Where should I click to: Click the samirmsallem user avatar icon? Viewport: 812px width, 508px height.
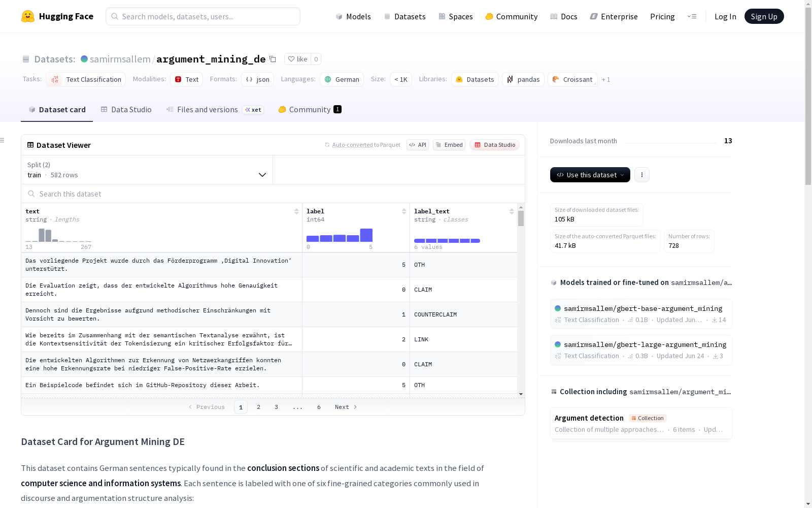pyautogui.click(x=84, y=59)
